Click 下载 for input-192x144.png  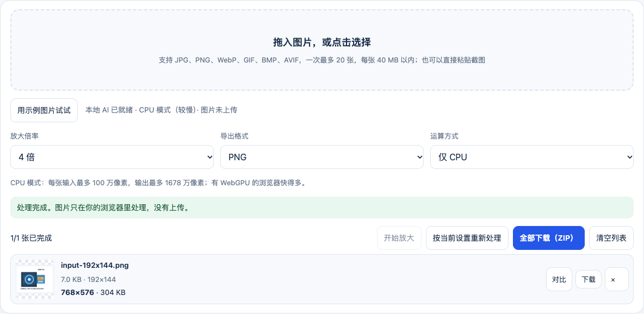[588, 280]
